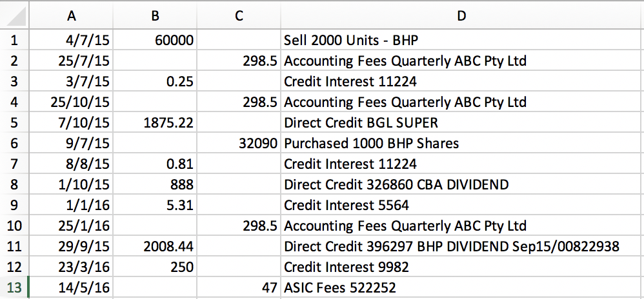The height and width of the screenshot is (299, 644).
Task: Select column C header
Action: click(x=239, y=16)
